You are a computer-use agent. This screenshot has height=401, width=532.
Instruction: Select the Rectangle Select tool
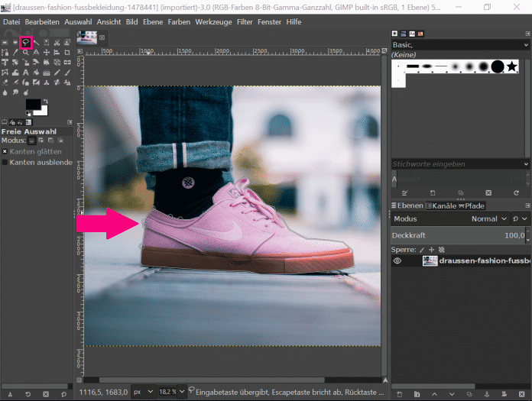coord(5,42)
